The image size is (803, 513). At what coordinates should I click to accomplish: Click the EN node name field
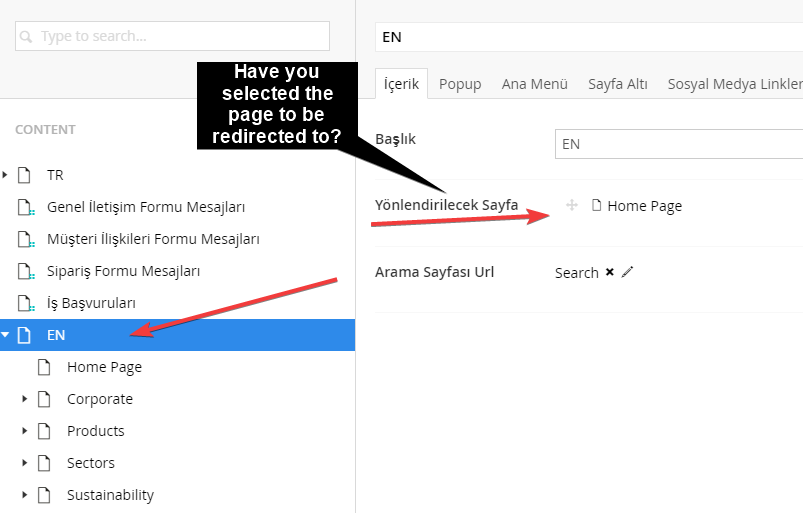[589, 37]
